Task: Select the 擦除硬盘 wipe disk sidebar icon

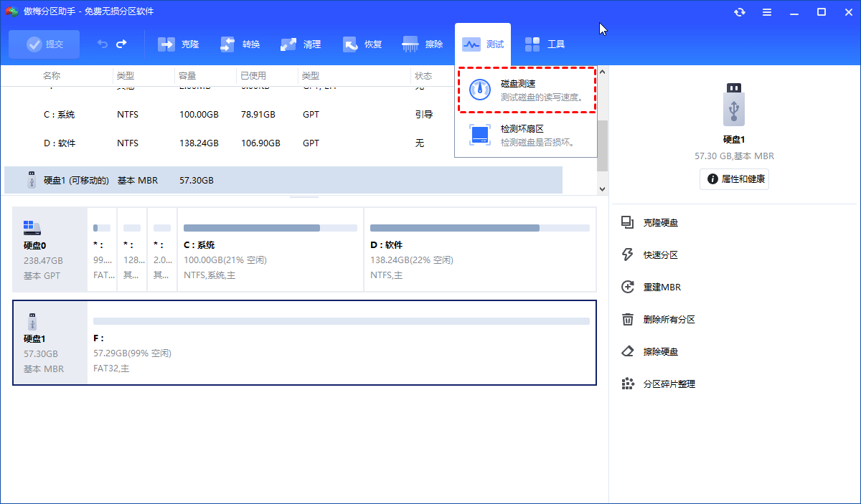Action: (x=629, y=351)
